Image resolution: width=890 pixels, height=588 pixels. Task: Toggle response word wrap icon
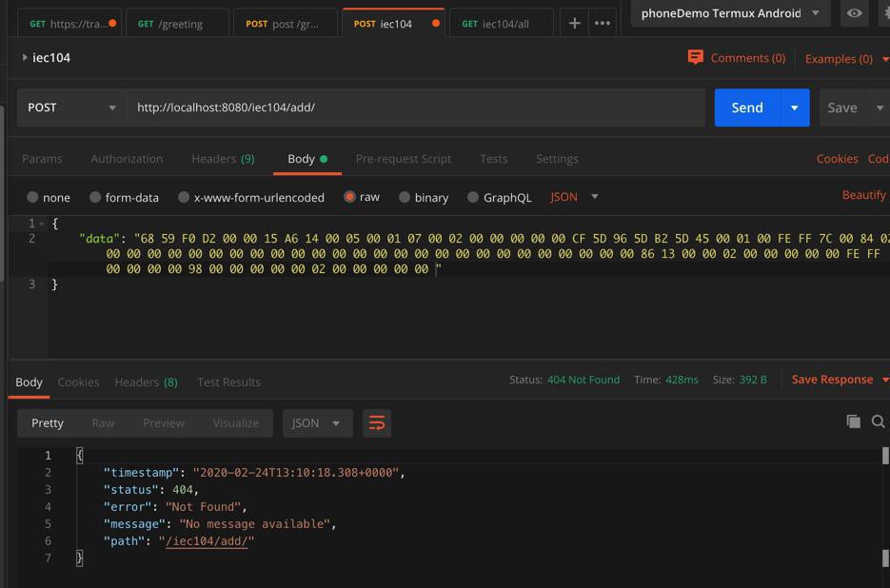click(377, 423)
